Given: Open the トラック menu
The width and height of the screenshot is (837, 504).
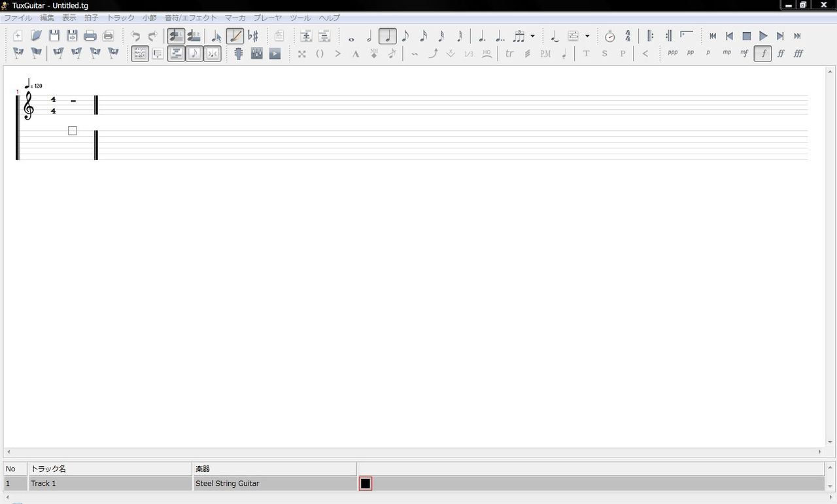Looking at the screenshot, I should tap(120, 18).
